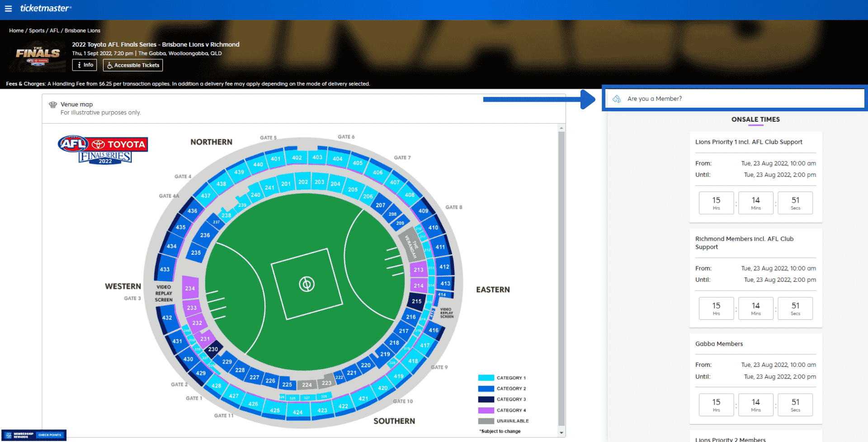This screenshot has height=442, width=868.
Task: Click Category 4 purple legend swatch
Action: tap(486, 410)
